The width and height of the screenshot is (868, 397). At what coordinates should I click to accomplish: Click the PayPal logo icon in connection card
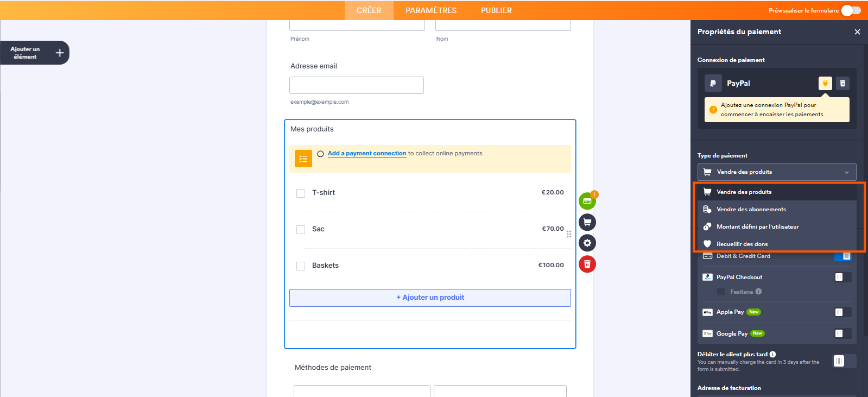(x=713, y=83)
